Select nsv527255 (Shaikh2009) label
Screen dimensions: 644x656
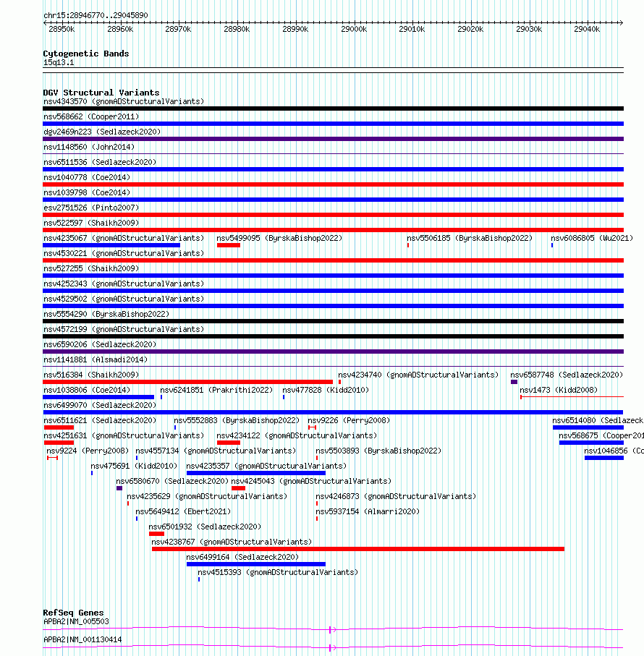point(91,268)
